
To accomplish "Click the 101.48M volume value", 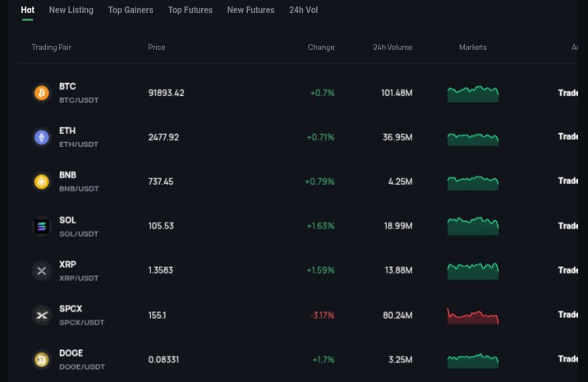I will [397, 93].
